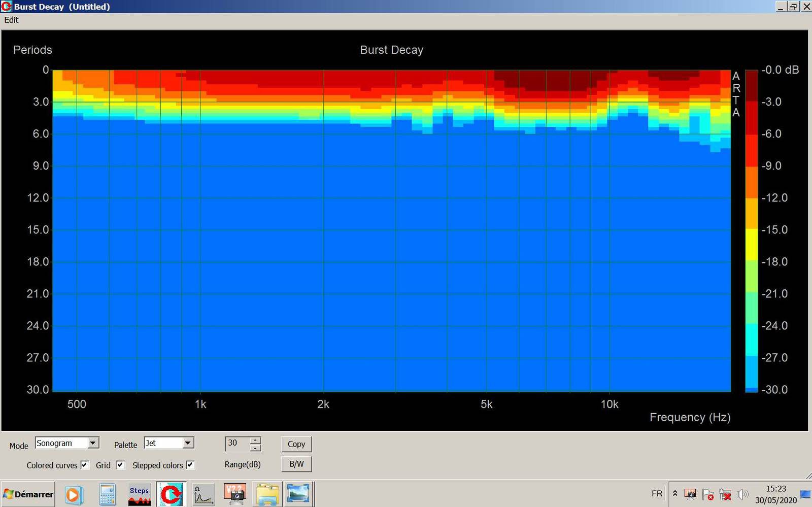The image size is (812, 507).
Task: Click the 5k frequency axis label
Action: (x=486, y=404)
